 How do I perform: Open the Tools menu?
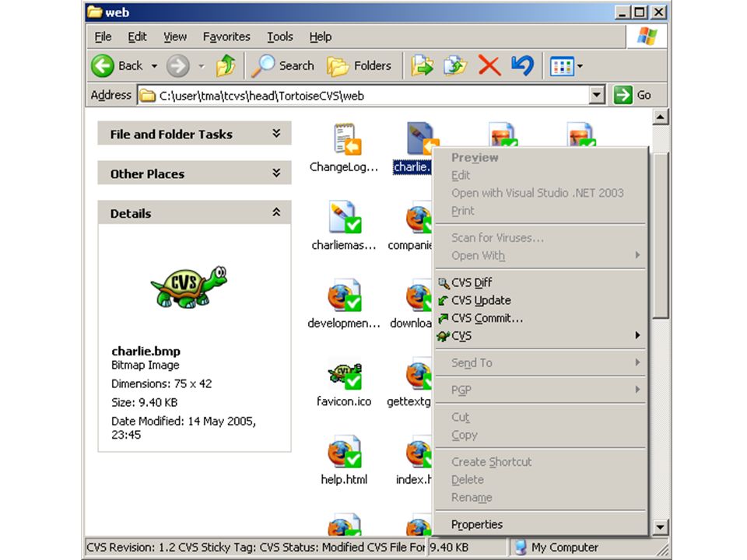tap(279, 37)
